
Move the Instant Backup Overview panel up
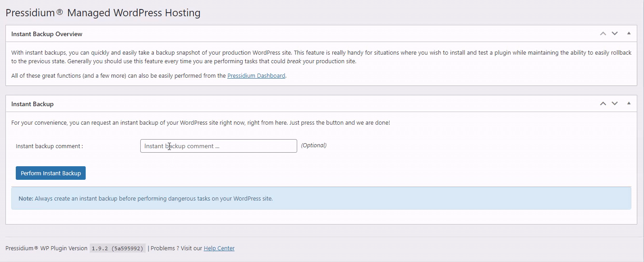tap(603, 33)
